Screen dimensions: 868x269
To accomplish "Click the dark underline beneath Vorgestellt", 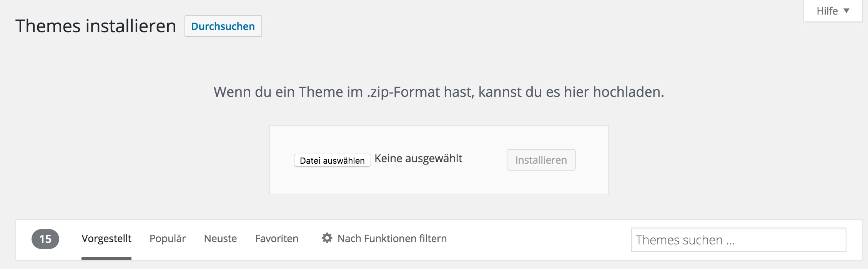I will [106, 258].
